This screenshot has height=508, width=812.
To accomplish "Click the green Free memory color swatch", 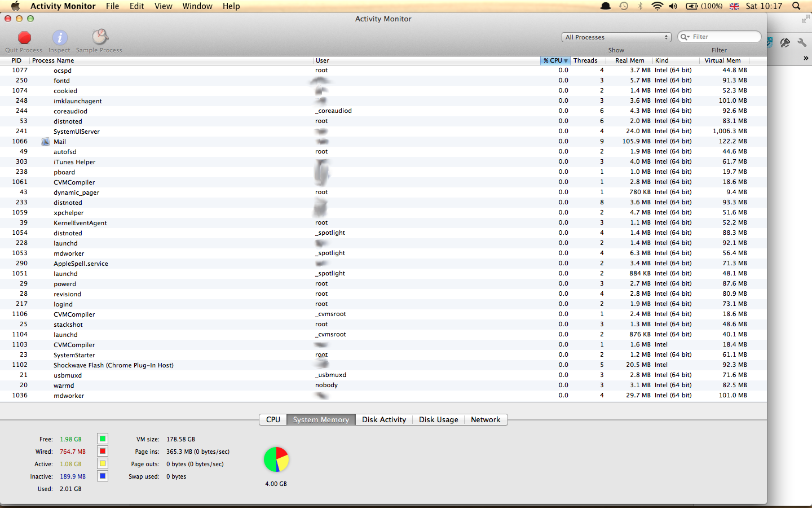I will [103, 439].
